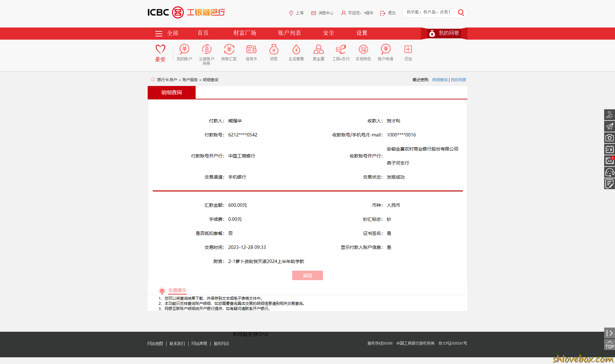Click the sidebar note edit icon
615x364 pixels.
pyautogui.click(x=610, y=184)
